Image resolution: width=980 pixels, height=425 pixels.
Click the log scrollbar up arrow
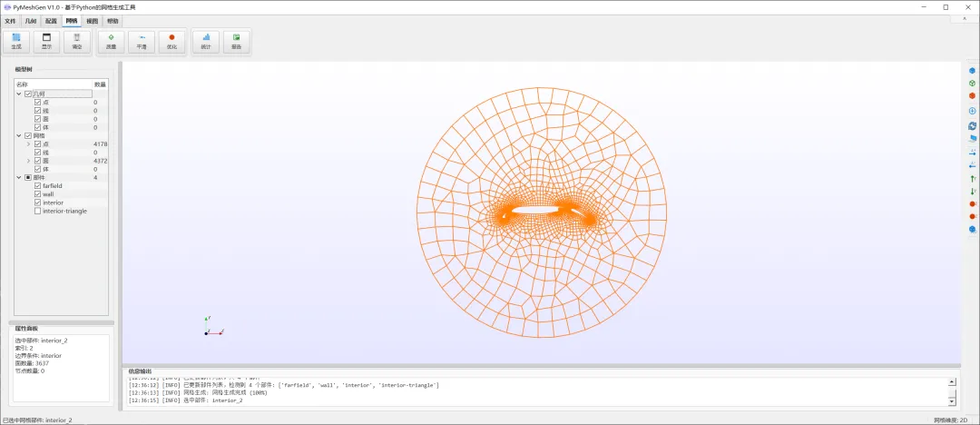[x=953, y=381]
